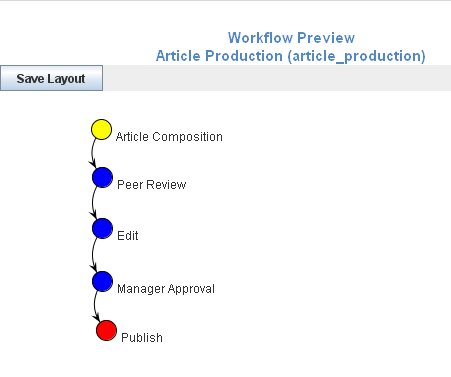Click the arrowhead entering the Peer Review node
Image resolution: width=451 pixels, height=377 pixels.
93,163
